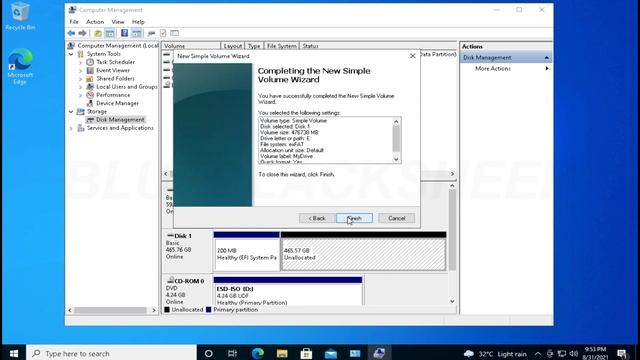Viewport: 640px width, 360px height.
Task: Select Computer Management (Local) root node
Action: [118, 46]
